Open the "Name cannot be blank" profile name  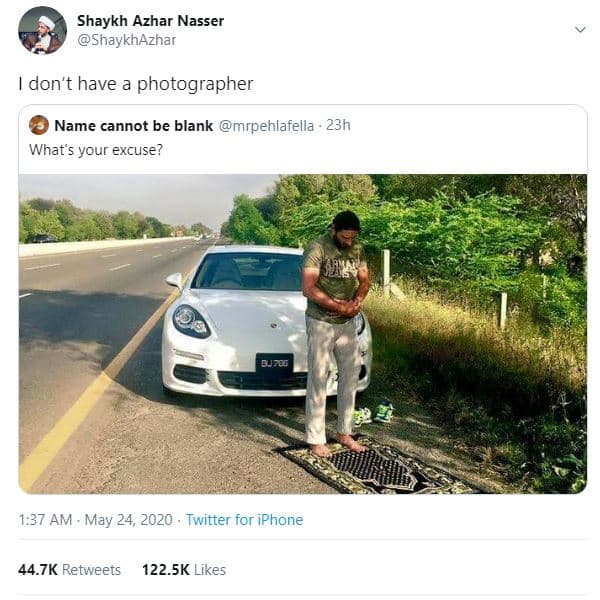(133, 125)
